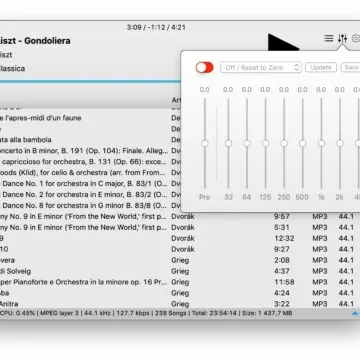Select 'per Pianoforte e Orchestra in la minore' row
This screenshot has height=360, width=360.
coord(180,282)
